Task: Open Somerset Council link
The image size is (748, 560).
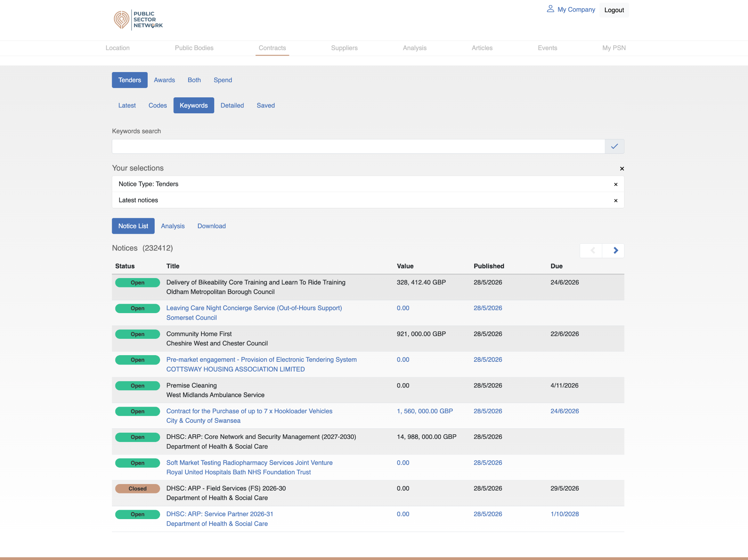Action: [192, 318]
